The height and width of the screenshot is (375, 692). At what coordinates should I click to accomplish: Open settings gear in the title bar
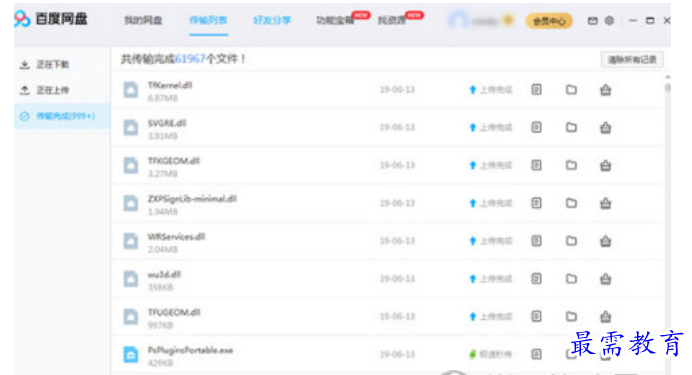609,20
